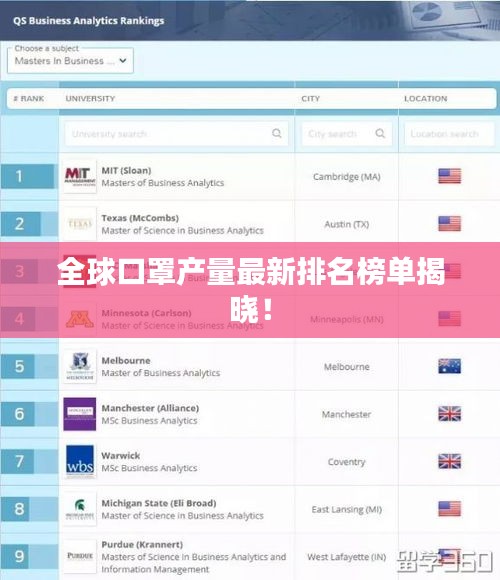Click the rank 5 number badge
The width and height of the screenshot is (500, 580).
(18, 366)
